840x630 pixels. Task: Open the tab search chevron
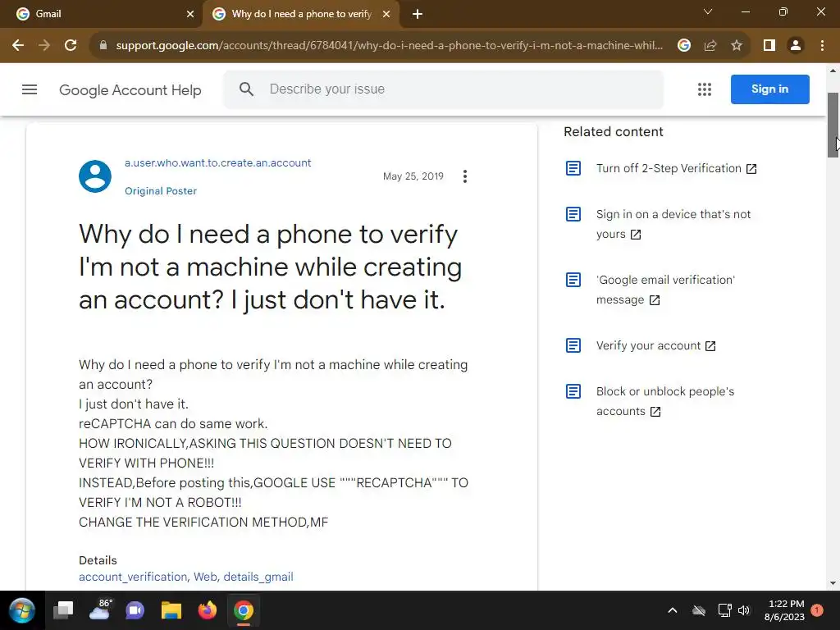click(708, 11)
